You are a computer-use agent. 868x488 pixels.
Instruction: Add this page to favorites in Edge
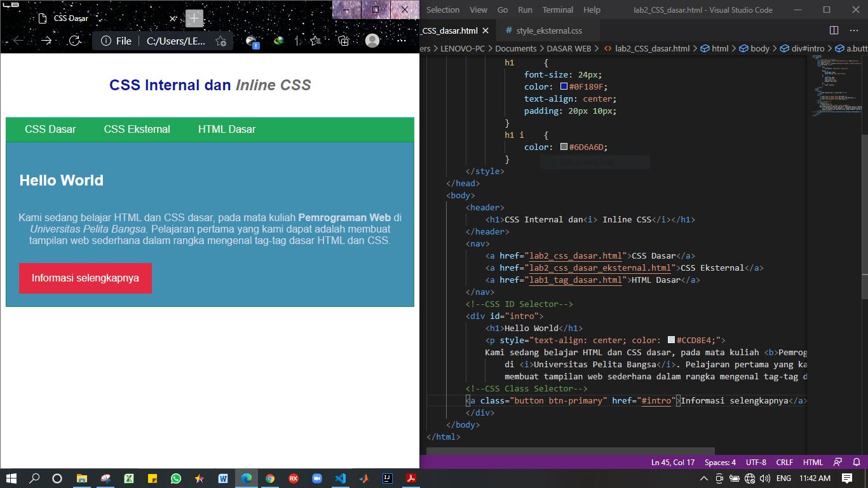tap(220, 41)
